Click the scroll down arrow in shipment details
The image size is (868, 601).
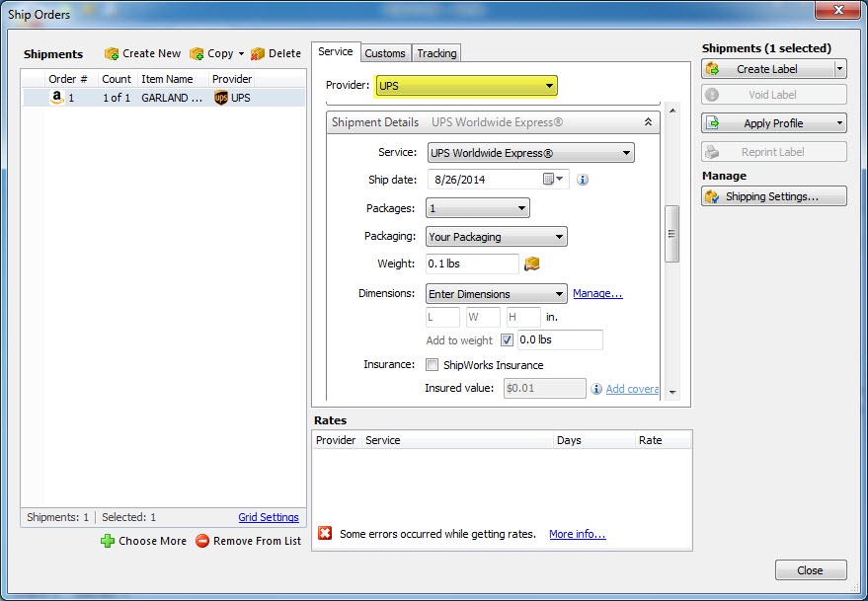click(672, 392)
